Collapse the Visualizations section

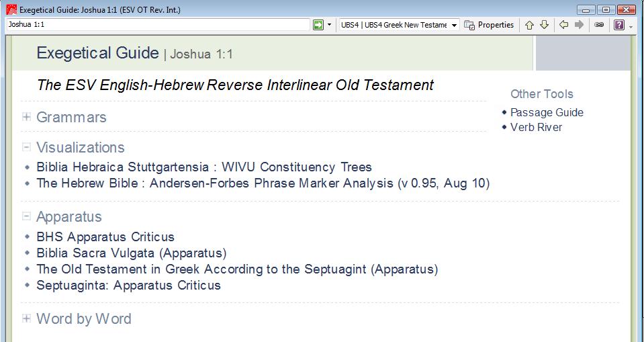coord(26,146)
